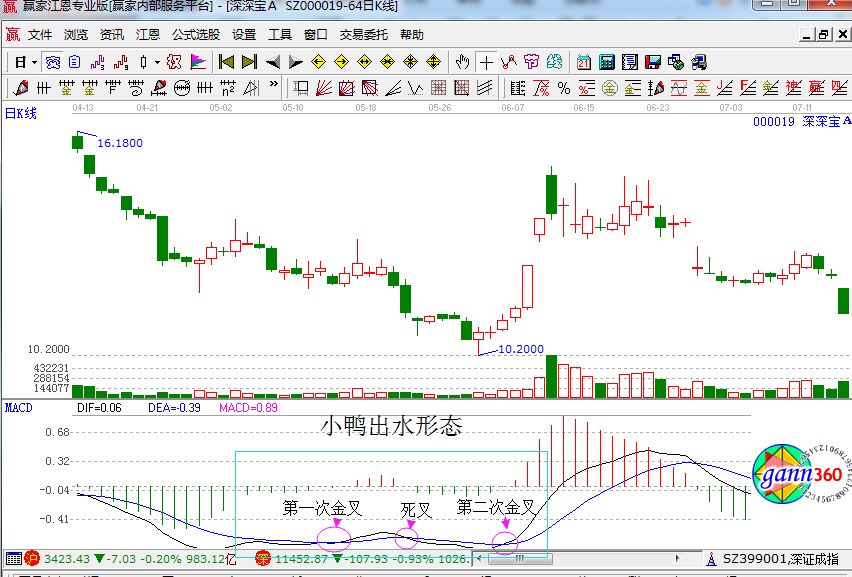
Task: Click the calculator icon in toolbar
Action: pyautogui.click(x=606, y=62)
